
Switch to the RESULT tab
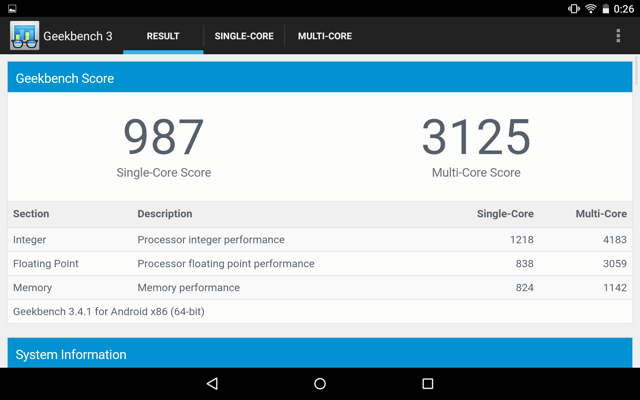[163, 36]
